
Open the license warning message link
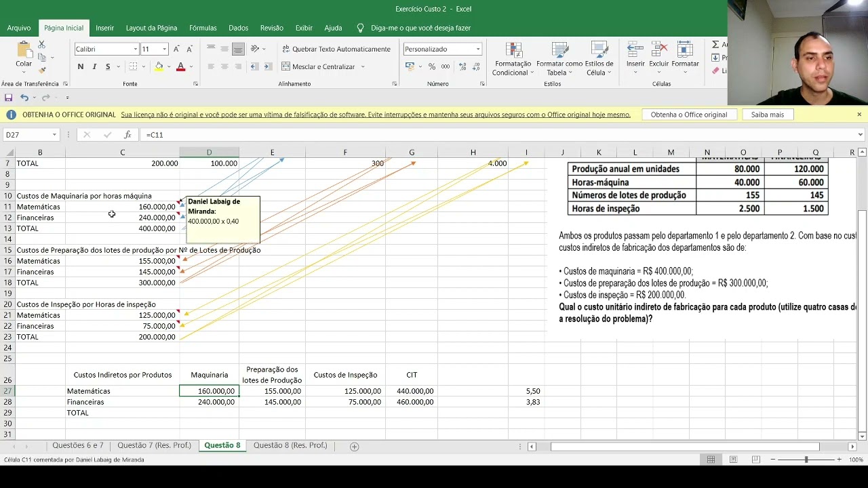point(376,115)
